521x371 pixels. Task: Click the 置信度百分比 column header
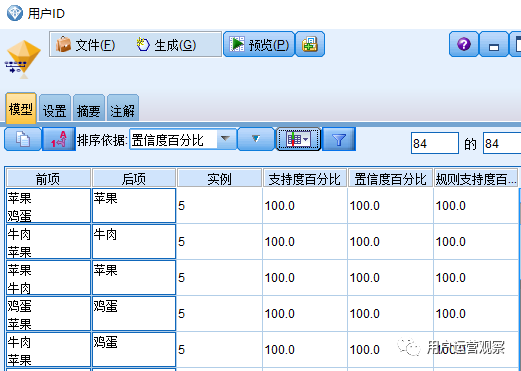pos(390,178)
